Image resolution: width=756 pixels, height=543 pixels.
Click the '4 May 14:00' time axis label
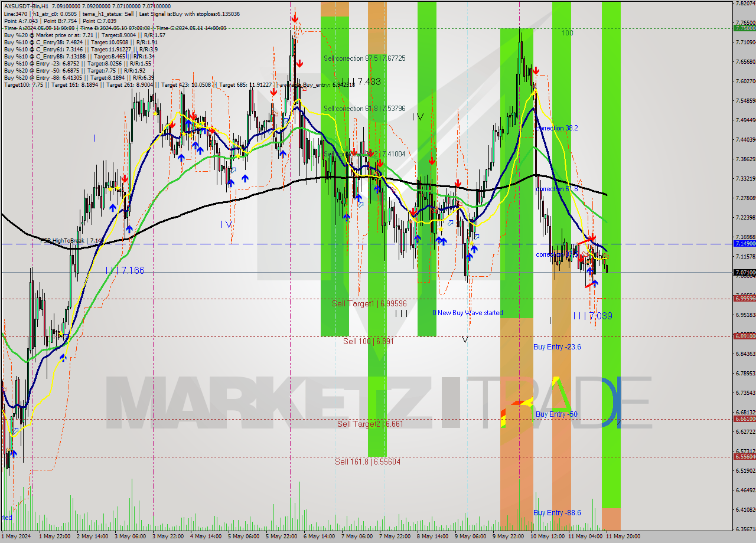click(206, 536)
